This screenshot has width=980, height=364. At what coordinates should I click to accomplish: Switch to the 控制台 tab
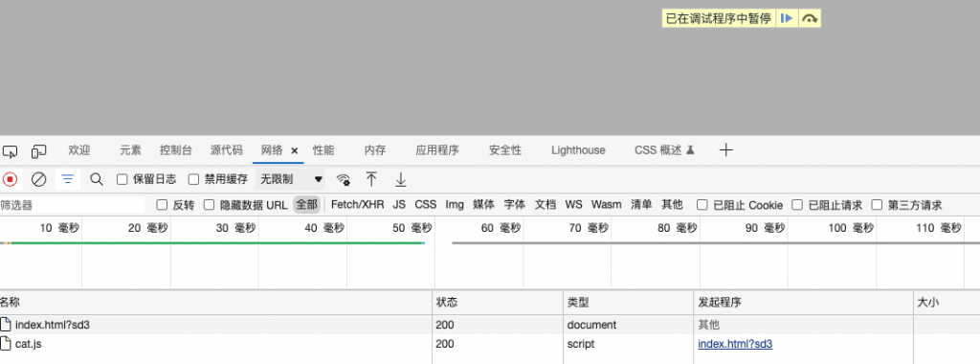point(176,150)
